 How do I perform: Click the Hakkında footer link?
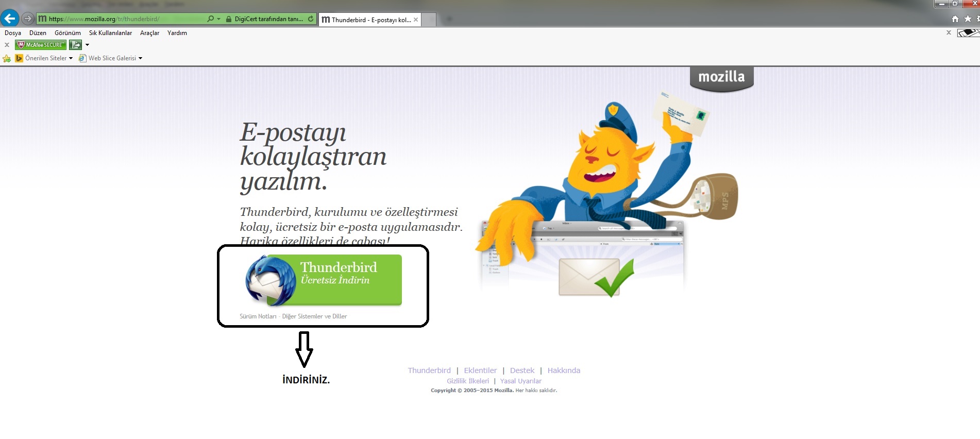(564, 370)
